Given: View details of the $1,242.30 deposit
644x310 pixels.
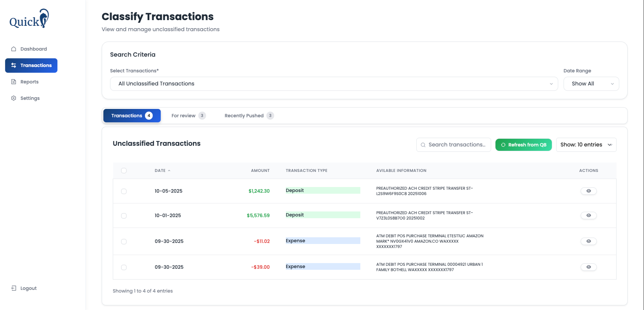Looking at the screenshot, I should click(588, 191).
